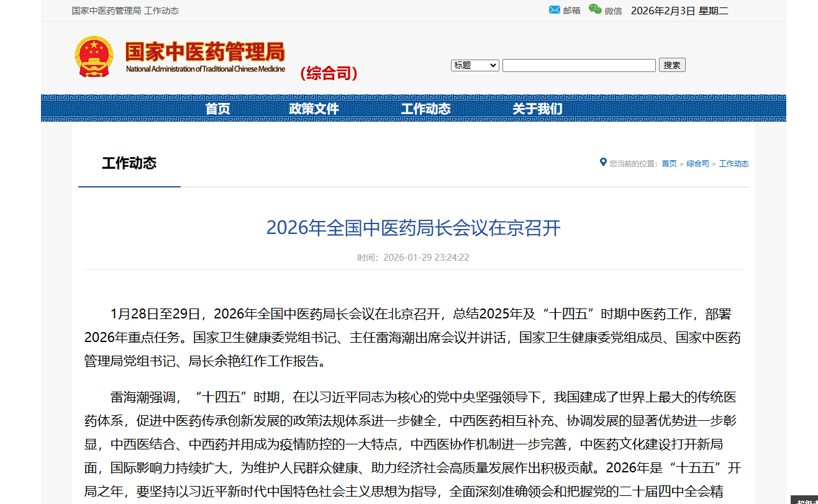Viewport: 818px width, 504px height.
Task: Navigate to 首页 in the blue menu
Action: [x=217, y=108]
